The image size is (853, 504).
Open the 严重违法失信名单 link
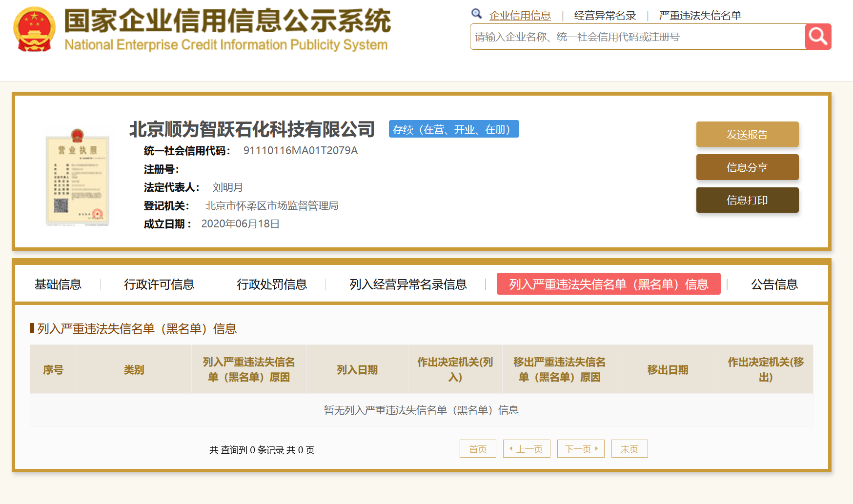pos(700,16)
